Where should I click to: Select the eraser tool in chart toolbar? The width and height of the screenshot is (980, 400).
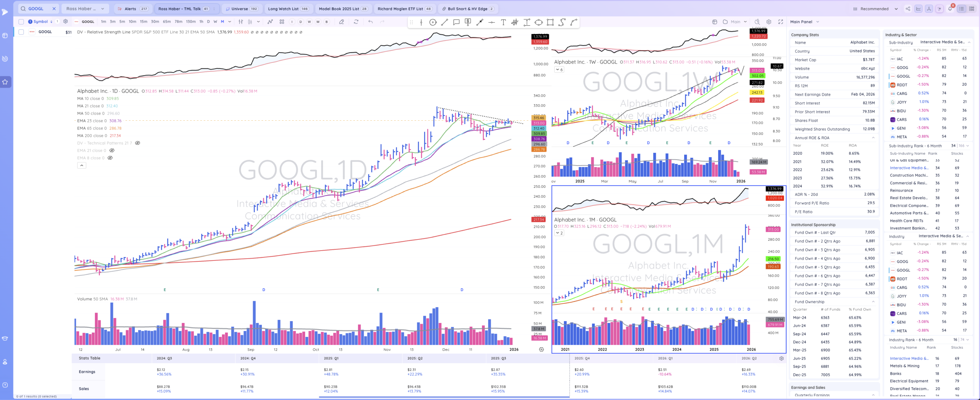(341, 22)
